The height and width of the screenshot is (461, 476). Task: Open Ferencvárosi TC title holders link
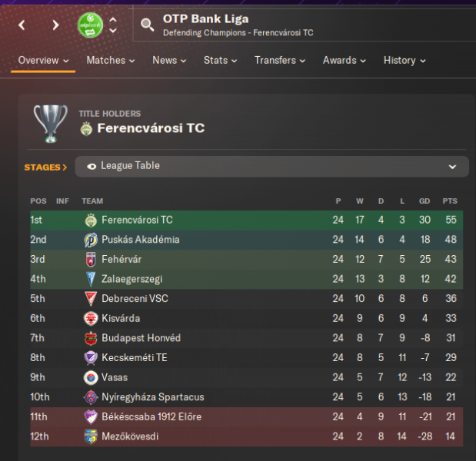click(x=151, y=128)
